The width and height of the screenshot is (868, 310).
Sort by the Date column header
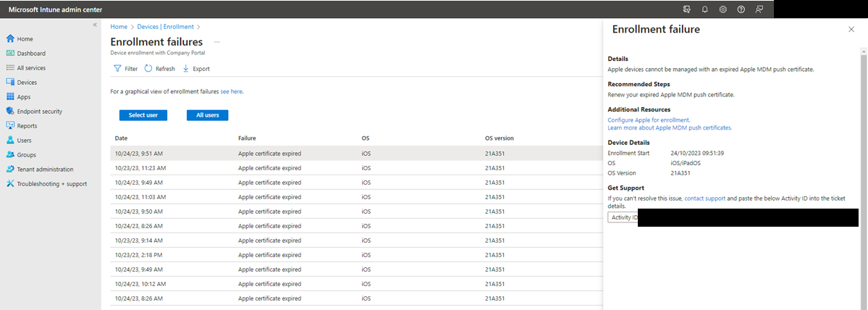(121, 138)
